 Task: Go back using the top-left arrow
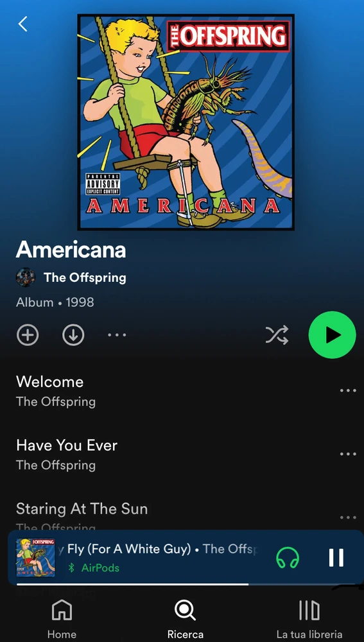(x=23, y=24)
